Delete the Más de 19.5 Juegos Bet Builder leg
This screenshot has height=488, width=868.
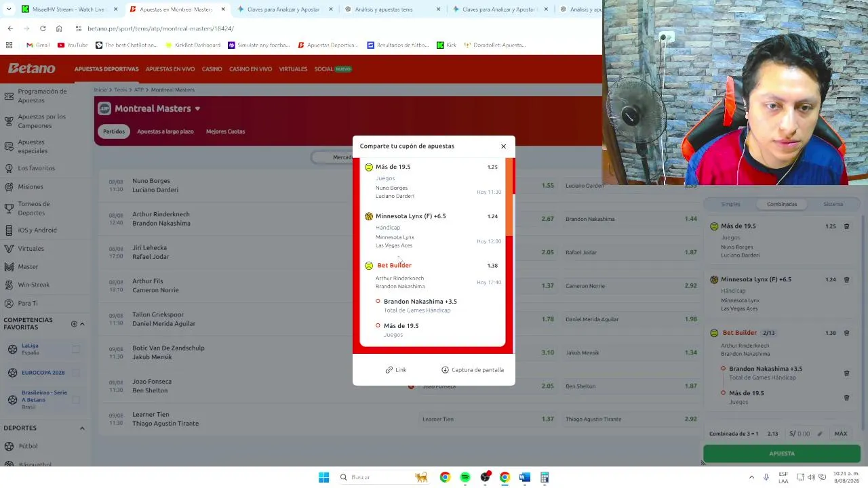pos(846,397)
